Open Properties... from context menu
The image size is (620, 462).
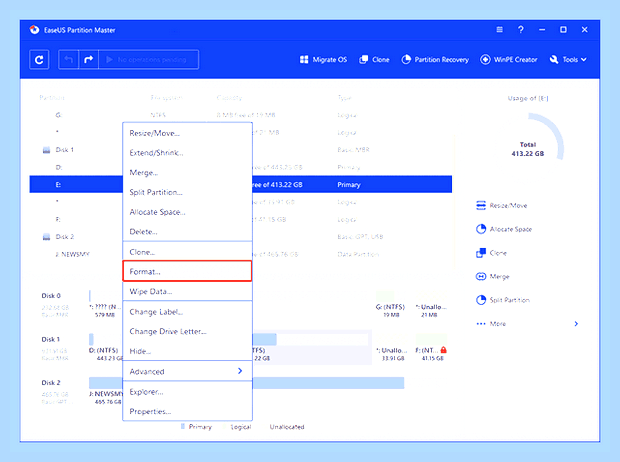[187, 411]
